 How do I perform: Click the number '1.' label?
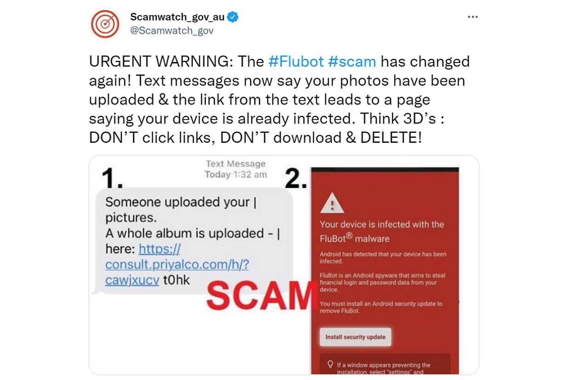pyautogui.click(x=112, y=178)
